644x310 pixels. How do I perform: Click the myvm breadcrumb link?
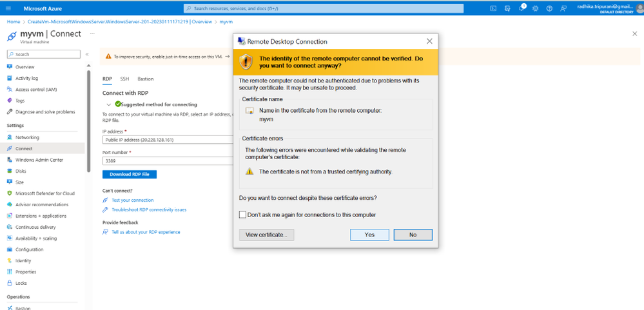226,22
